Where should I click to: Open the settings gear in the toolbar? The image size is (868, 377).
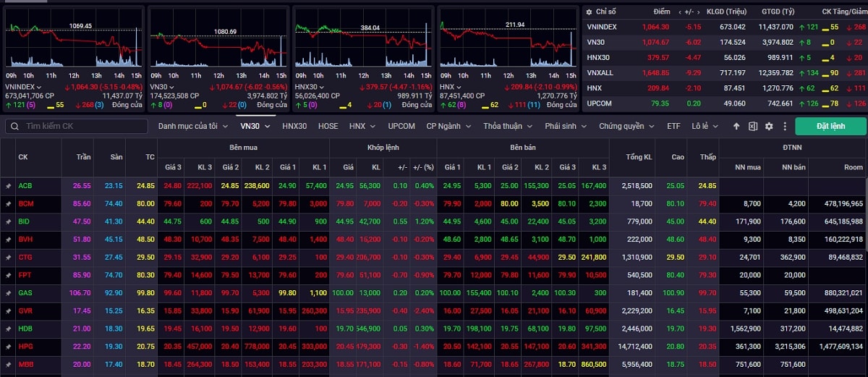point(769,126)
